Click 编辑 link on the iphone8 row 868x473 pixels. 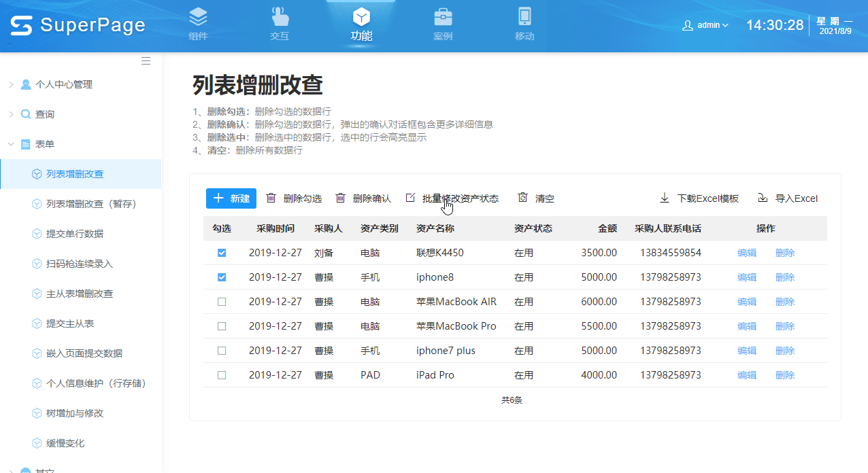pyautogui.click(x=746, y=277)
